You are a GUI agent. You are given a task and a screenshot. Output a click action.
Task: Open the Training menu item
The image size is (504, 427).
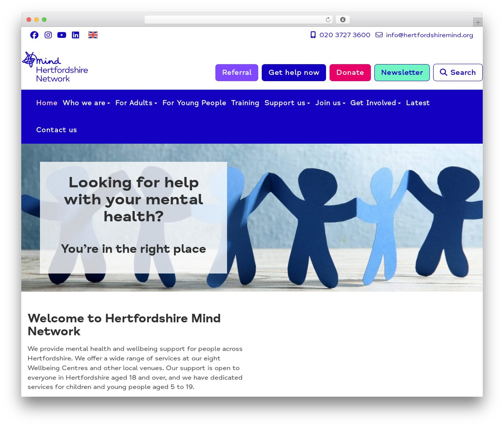coord(245,103)
